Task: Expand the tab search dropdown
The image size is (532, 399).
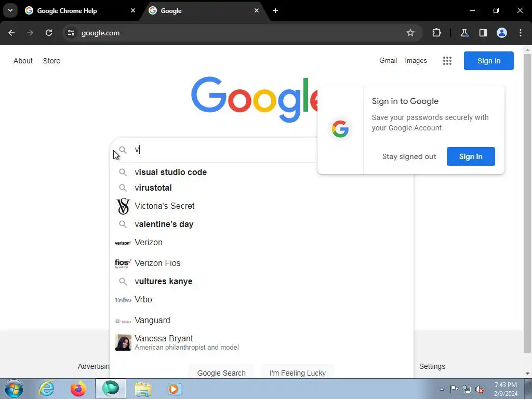Action: pos(10,10)
